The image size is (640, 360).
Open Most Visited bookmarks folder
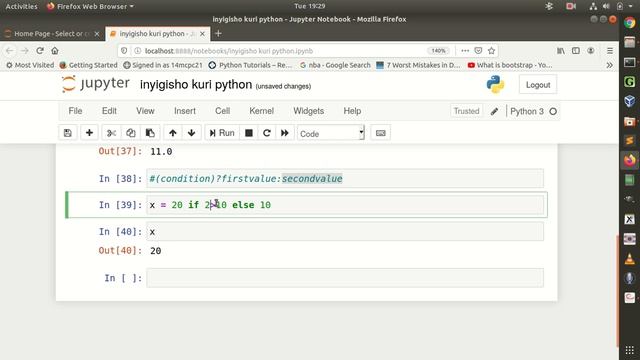(x=30, y=65)
